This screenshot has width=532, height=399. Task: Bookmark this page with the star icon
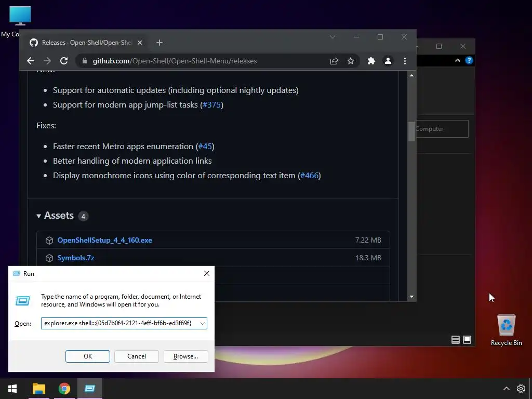click(x=351, y=61)
